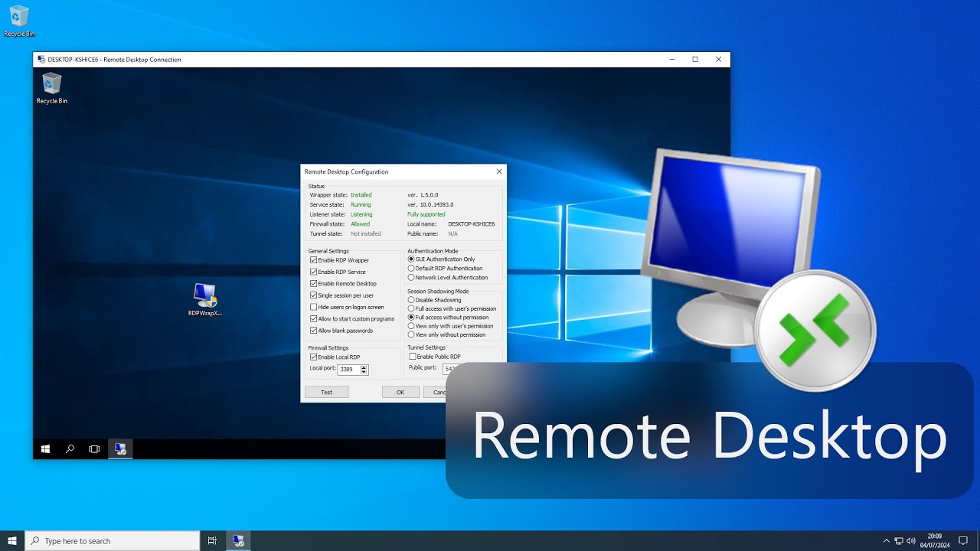Click the Not installed tunnel state value

pyautogui.click(x=366, y=234)
